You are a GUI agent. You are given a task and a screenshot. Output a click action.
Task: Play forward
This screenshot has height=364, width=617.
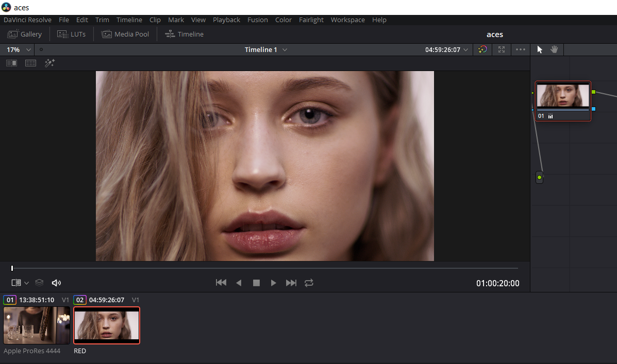pyautogui.click(x=273, y=283)
